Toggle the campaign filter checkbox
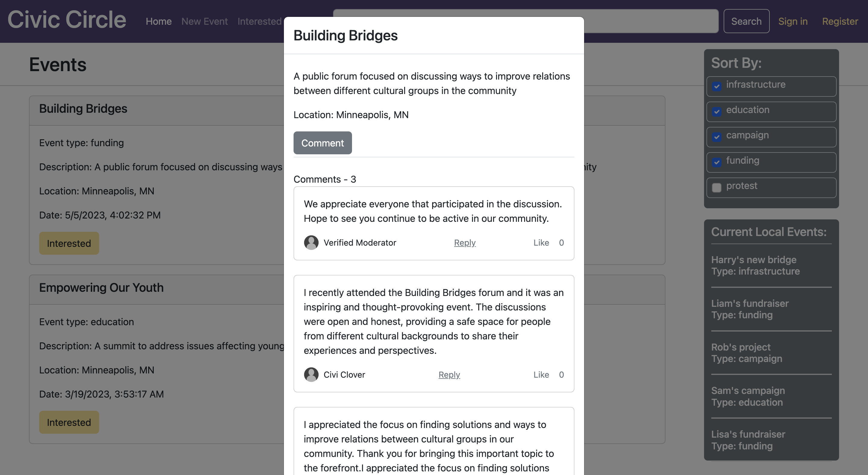The height and width of the screenshot is (475, 868). pos(717,137)
